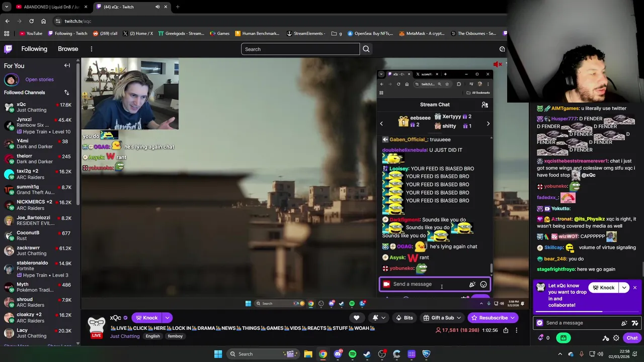Open Bits cheer icon in chat input
Image resolution: width=644 pixels, height=362 pixels.
point(624,323)
